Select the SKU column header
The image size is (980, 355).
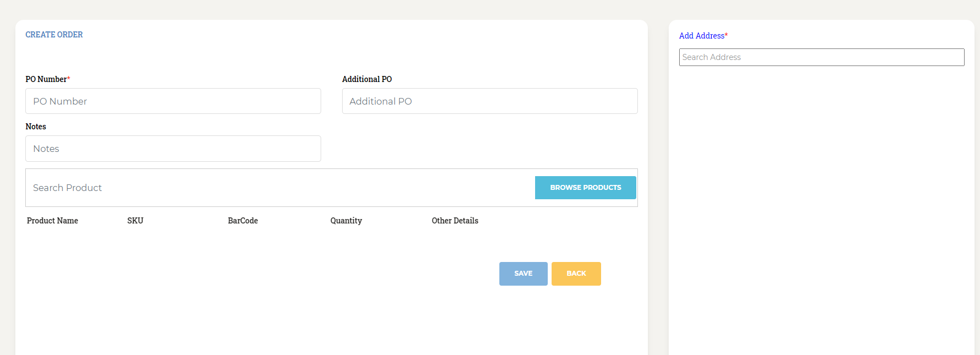135,221
